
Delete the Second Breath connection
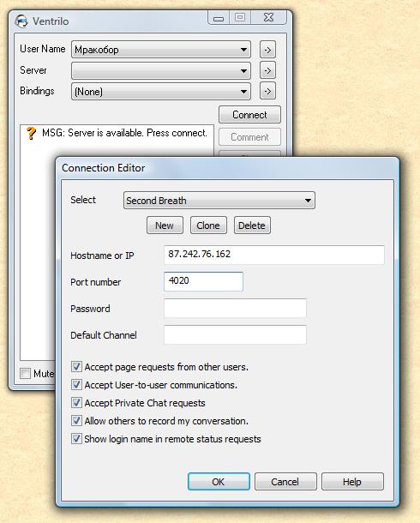coord(252,225)
